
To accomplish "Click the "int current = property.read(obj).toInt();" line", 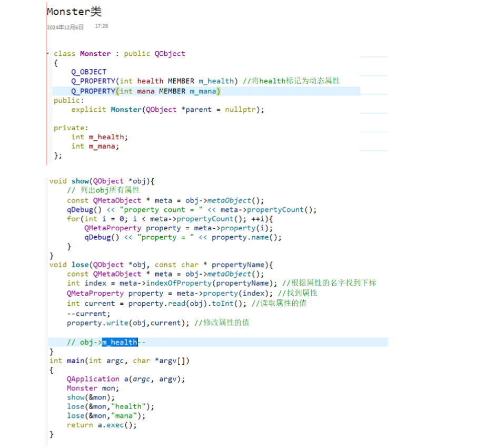I will (x=156, y=304).
